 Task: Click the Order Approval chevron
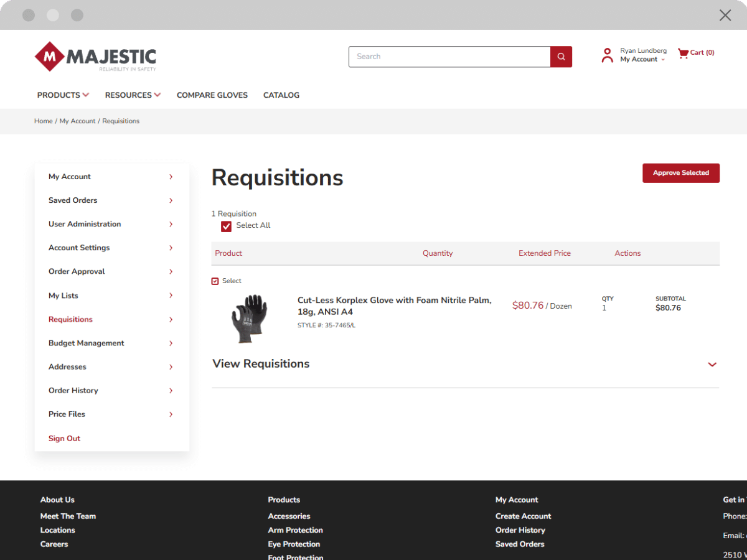[171, 271]
